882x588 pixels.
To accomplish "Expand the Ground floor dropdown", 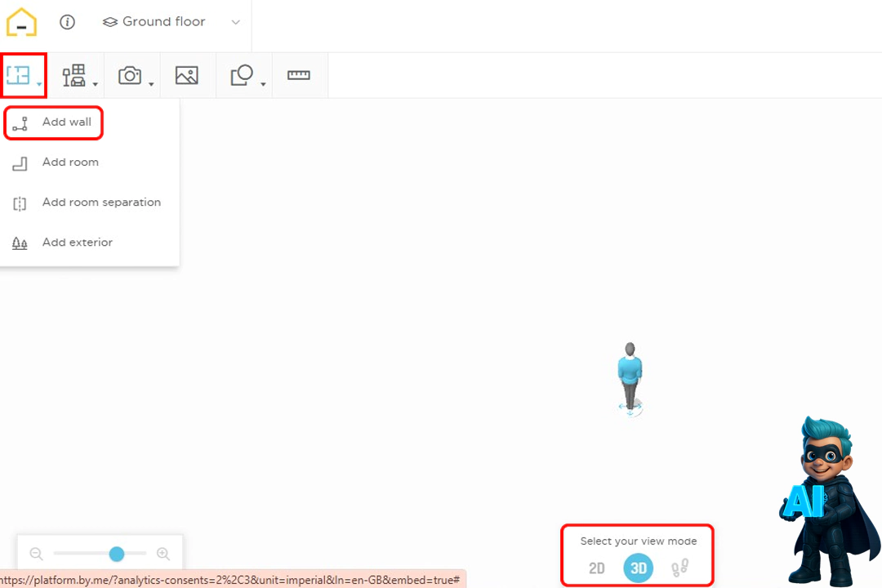I will (235, 23).
